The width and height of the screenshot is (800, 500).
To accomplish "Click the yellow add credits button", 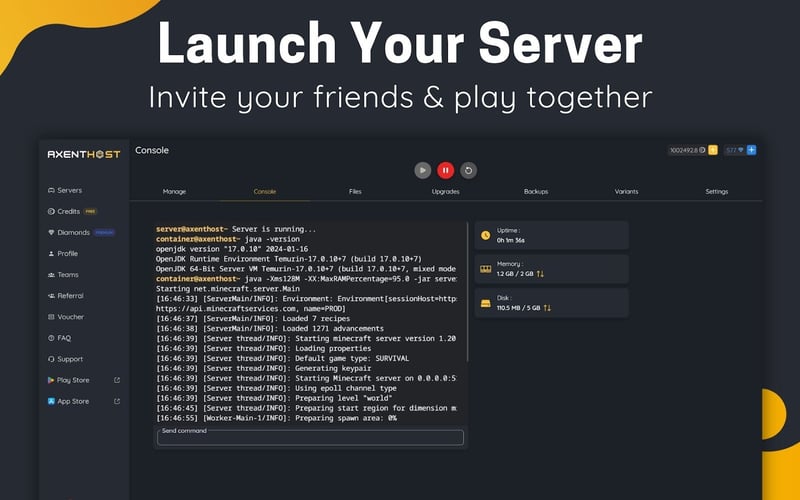I will click(713, 150).
